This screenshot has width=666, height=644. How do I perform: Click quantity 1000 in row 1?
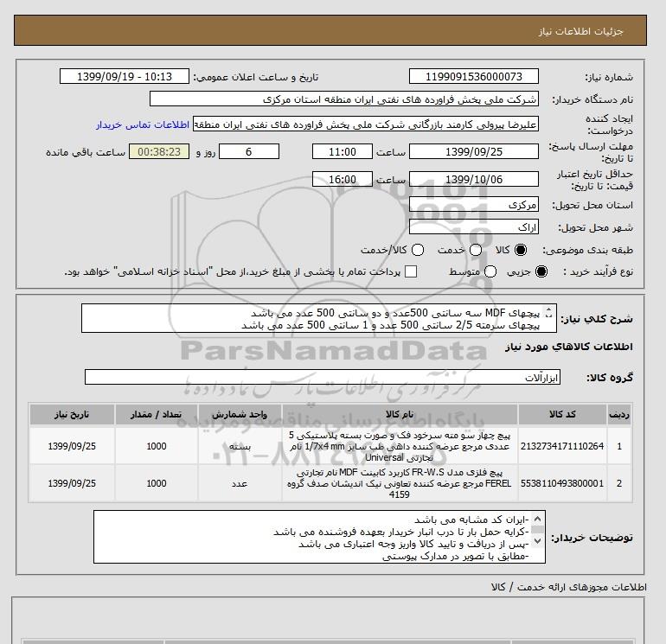pyautogui.click(x=157, y=446)
